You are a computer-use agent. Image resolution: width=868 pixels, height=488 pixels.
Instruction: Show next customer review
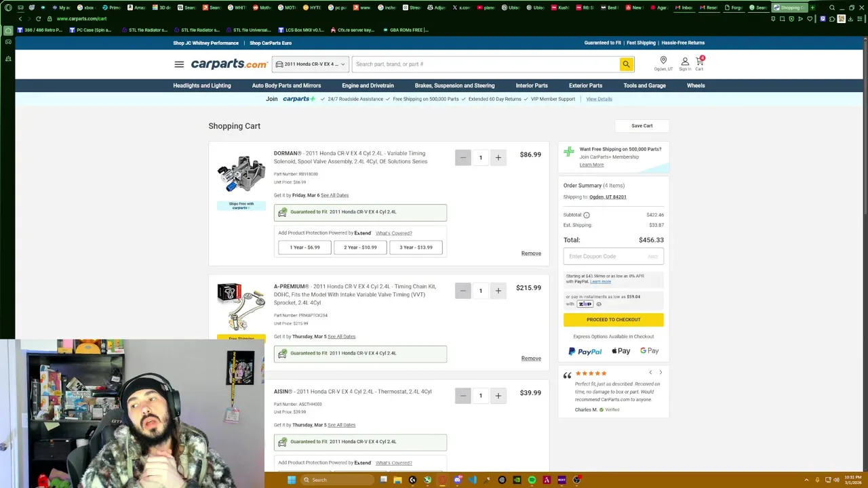[x=660, y=372]
